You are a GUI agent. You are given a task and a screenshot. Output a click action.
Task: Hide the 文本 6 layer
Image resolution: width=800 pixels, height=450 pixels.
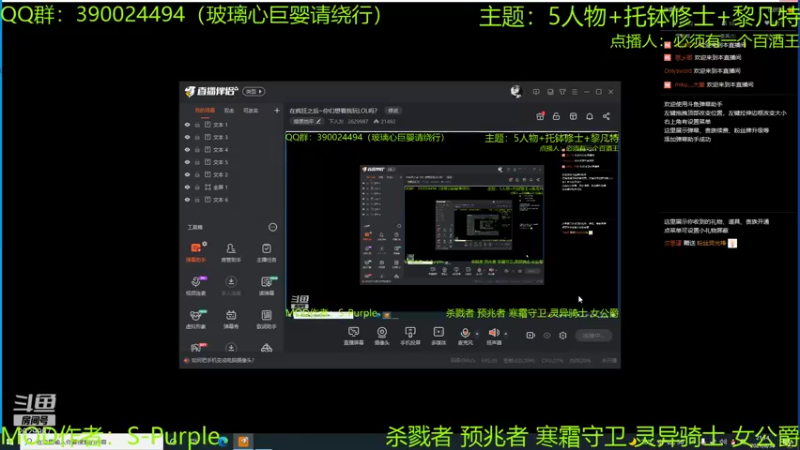pyautogui.click(x=187, y=199)
